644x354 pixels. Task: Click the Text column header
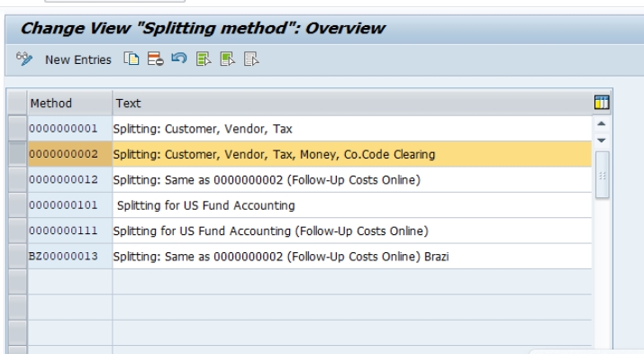click(352, 103)
